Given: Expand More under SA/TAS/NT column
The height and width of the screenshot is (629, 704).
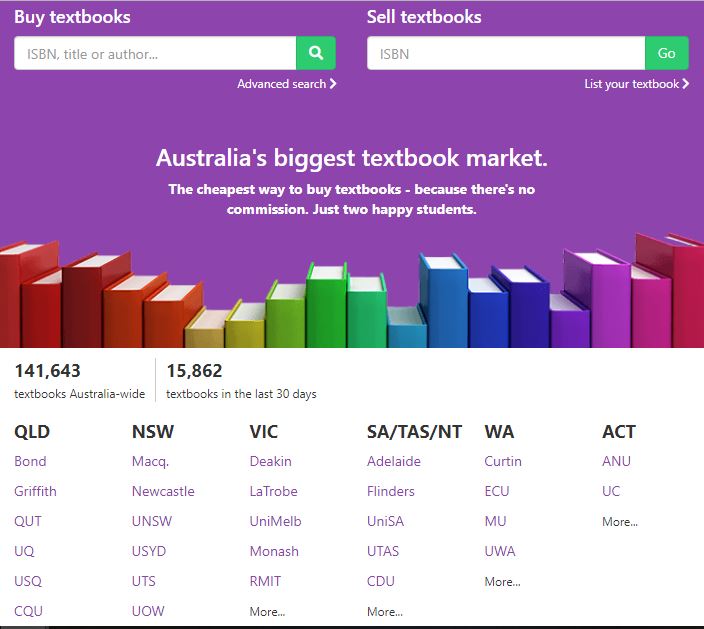Looking at the screenshot, I should 385,611.
